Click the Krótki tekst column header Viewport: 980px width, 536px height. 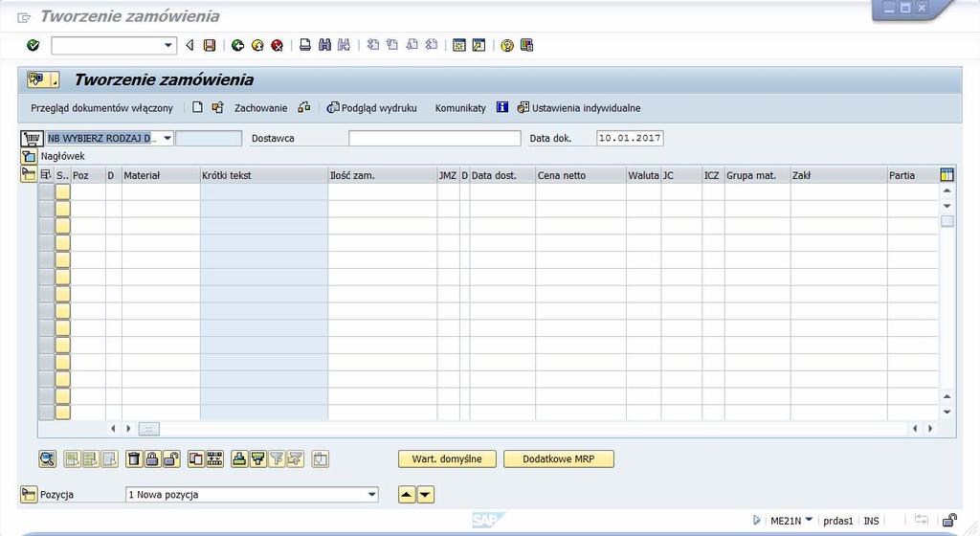(x=264, y=175)
